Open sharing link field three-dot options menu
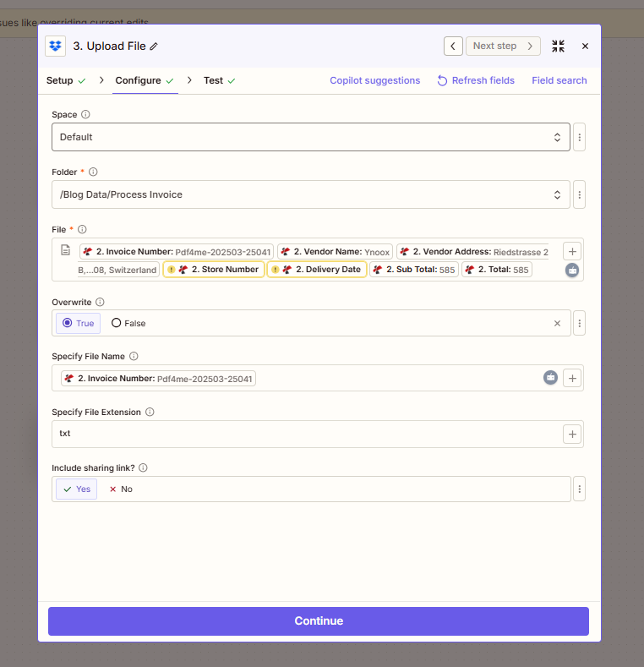The width and height of the screenshot is (644, 667). (x=579, y=489)
